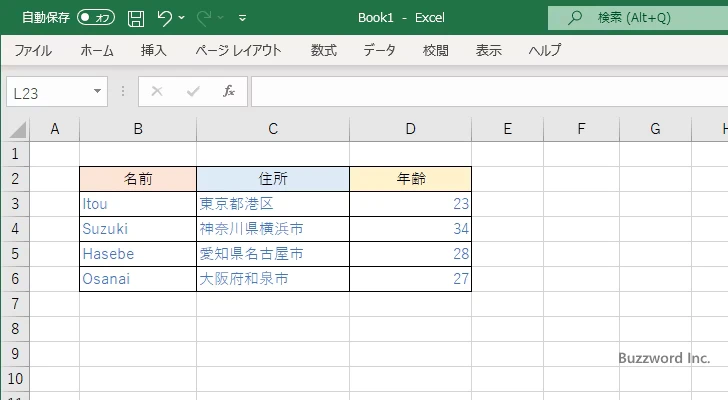Open the Undo history dropdown arrow
This screenshot has width=728, height=400.
click(182, 18)
